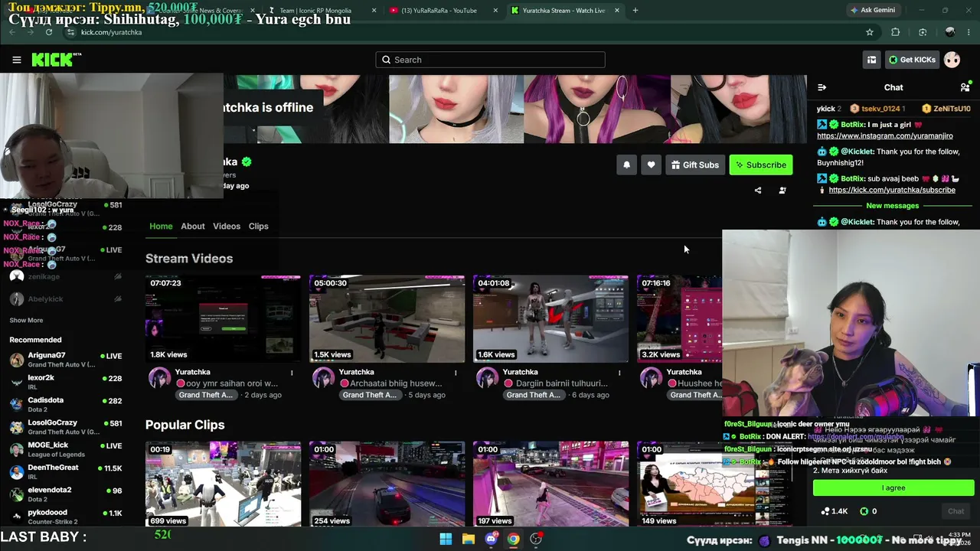Switch to the Clips tab
The height and width of the screenshot is (551, 980).
click(259, 227)
